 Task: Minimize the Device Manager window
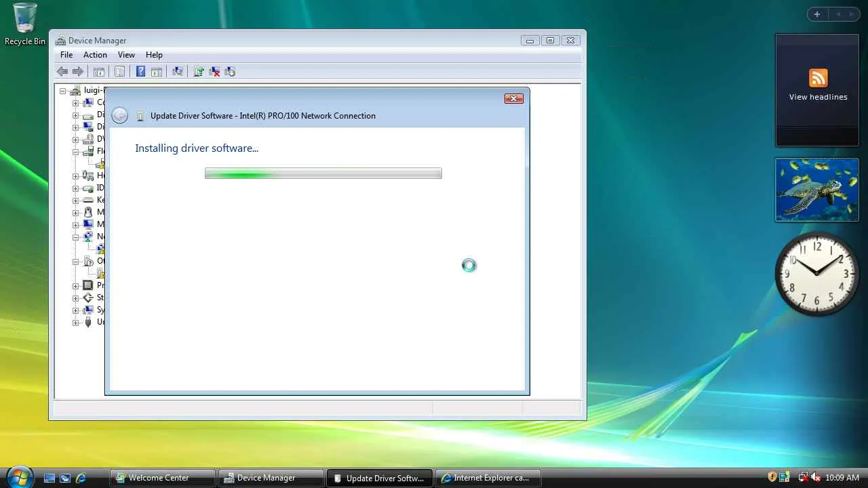click(x=530, y=41)
